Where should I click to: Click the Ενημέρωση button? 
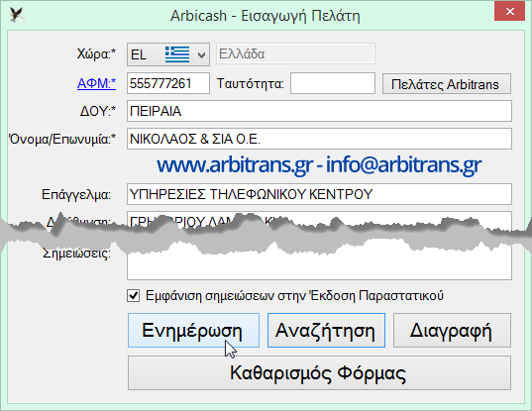(193, 331)
